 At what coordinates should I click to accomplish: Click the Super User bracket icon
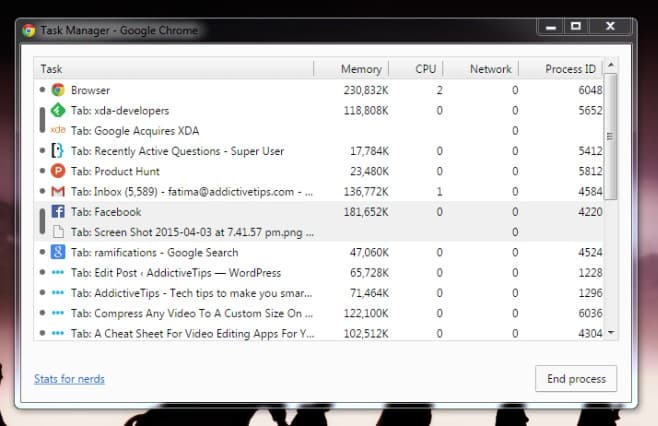(x=57, y=150)
